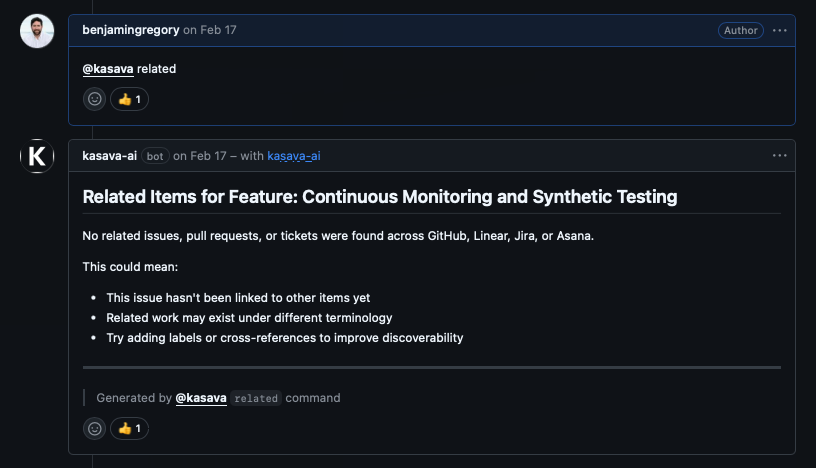This screenshot has height=468, width=816.
Task: Toggle thumbs-up reaction on benjamingregory's comment
Action: (130, 99)
